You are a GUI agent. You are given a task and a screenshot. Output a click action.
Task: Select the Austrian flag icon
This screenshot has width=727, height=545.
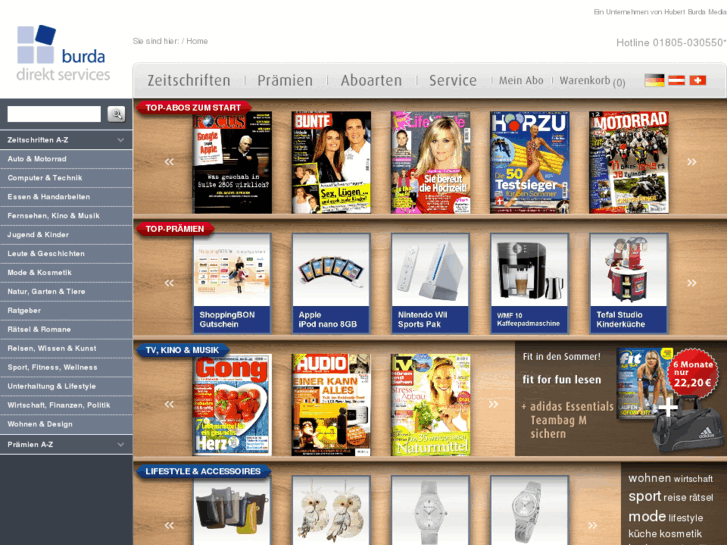coord(676,80)
